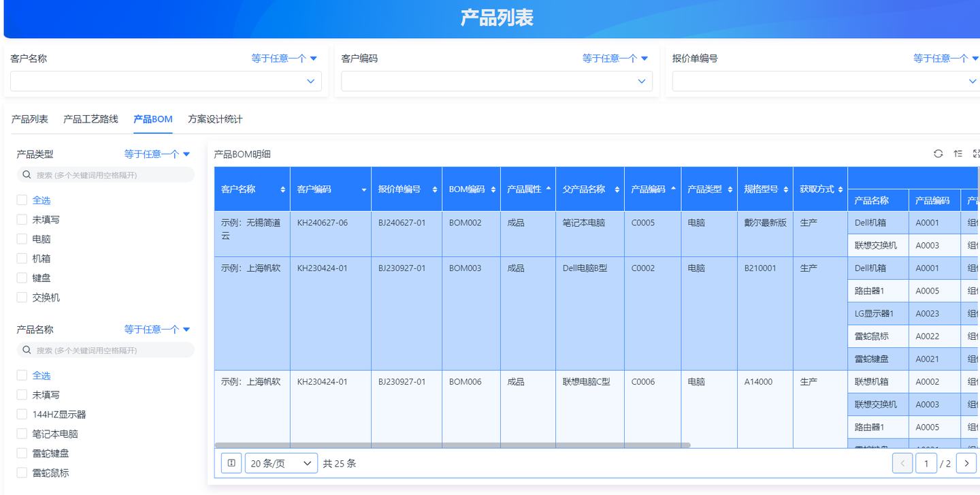Select the 雷蛇键盘 checkbox in 产品名称 filter
This screenshot has width=980, height=495.
(x=21, y=453)
